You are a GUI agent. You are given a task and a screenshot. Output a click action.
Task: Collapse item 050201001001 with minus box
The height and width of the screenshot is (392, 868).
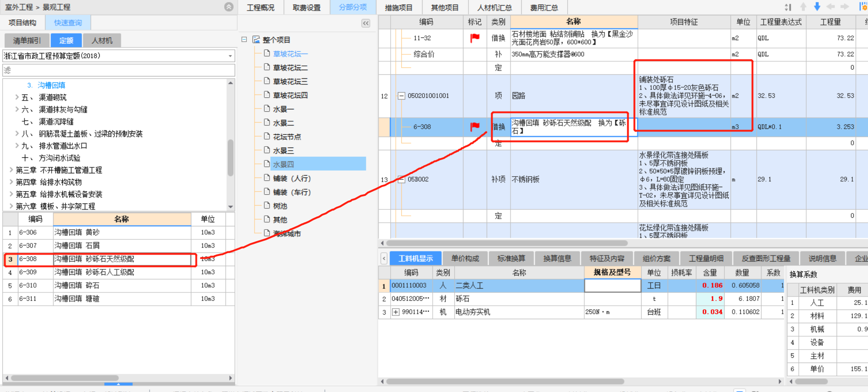[401, 96]
